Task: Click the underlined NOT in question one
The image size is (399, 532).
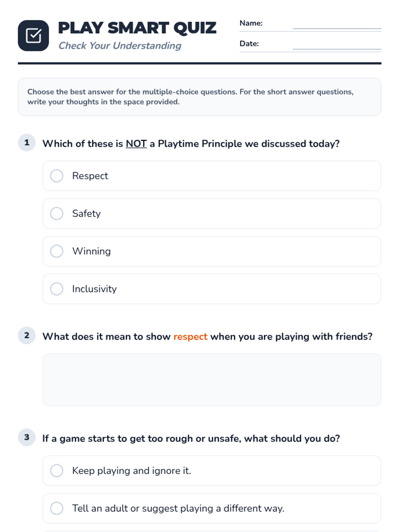Action: click(x=136, y=144)
